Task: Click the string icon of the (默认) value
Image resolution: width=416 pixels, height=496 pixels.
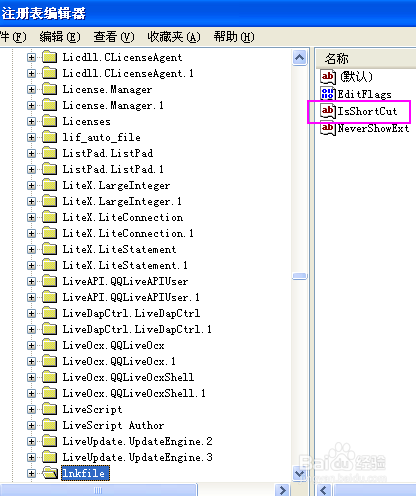Action: [328, 77]
